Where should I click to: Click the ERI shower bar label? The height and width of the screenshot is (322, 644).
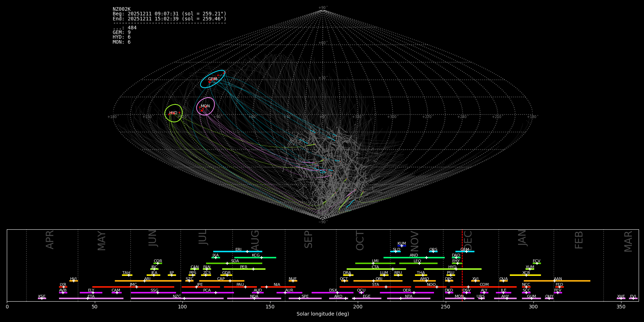click(239, 250)
